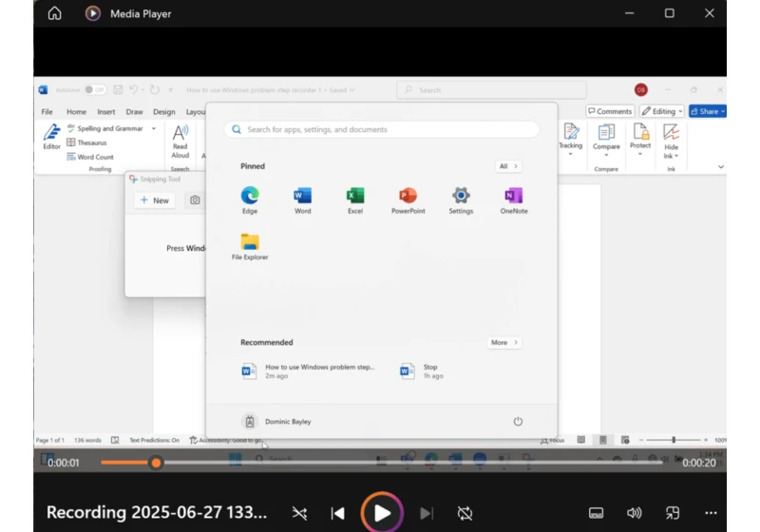
Task: Skip to the next track
Action: 427,513
